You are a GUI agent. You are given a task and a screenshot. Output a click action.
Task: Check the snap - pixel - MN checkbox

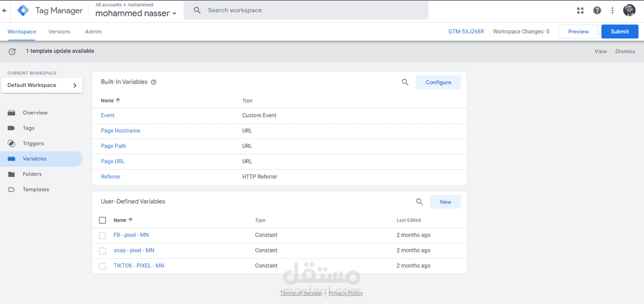[x=103, y=251]
